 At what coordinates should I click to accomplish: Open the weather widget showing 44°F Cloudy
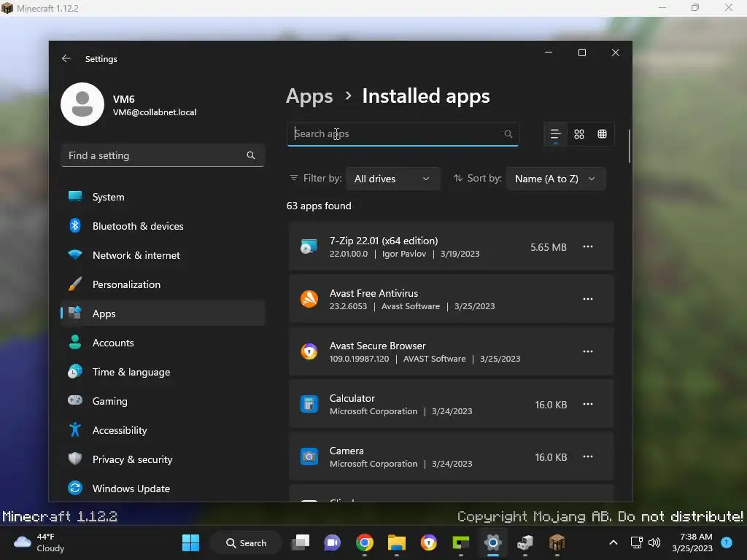click(39, 542)
